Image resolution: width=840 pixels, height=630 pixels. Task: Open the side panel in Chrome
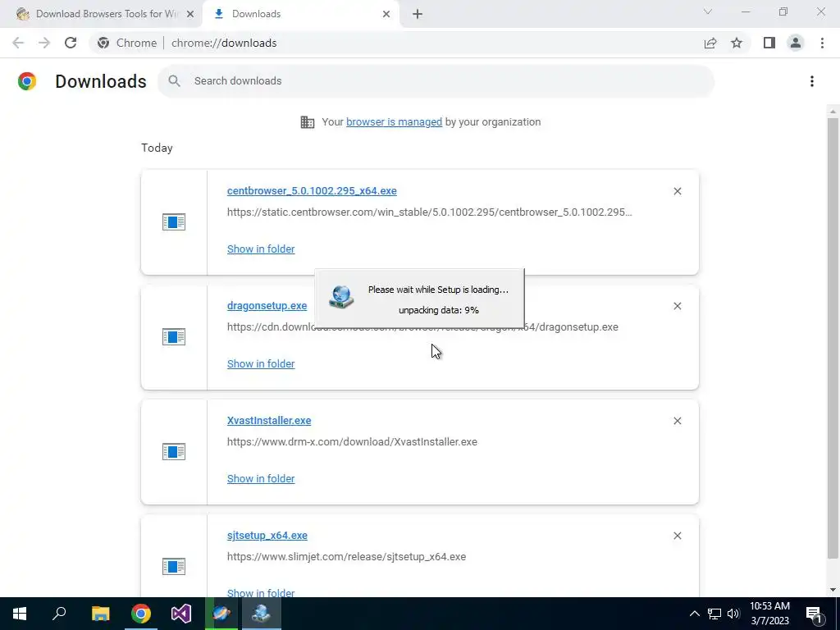click(x=769, y=43)
